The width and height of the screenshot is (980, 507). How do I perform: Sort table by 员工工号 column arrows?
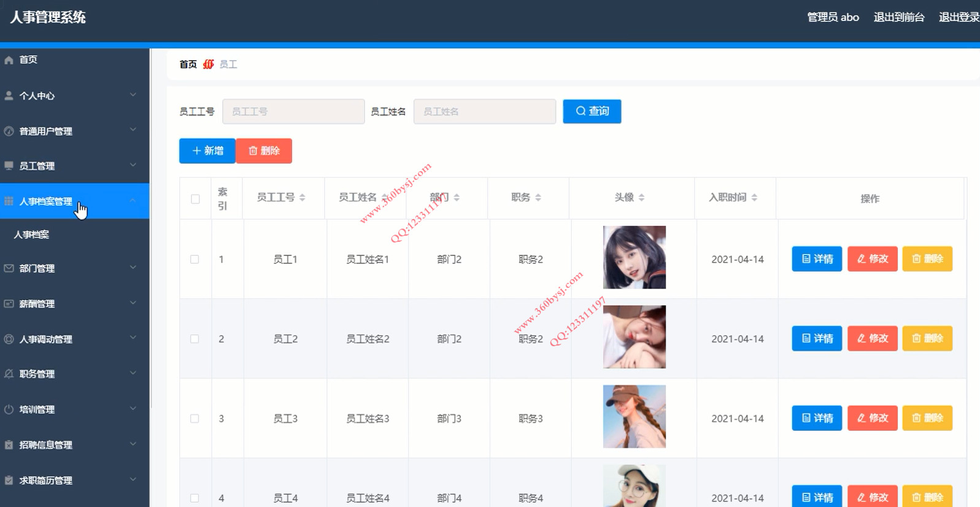pos(303,198)
